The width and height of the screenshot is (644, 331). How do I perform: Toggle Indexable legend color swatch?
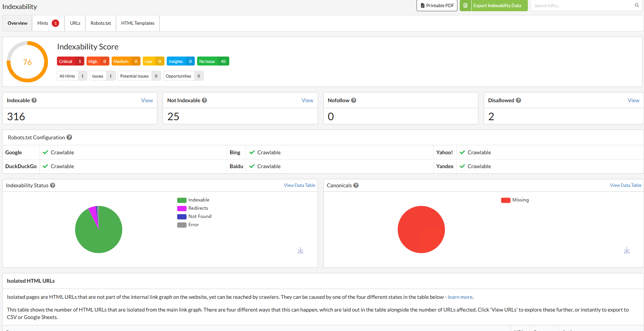[182, 200]
